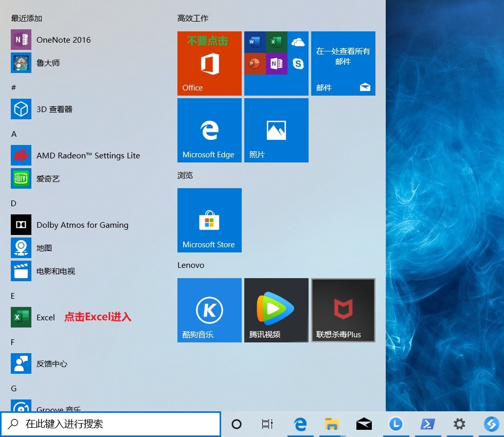Click the F letter header
Viewport: 504px width, 437px height.
tap(13, 342)
